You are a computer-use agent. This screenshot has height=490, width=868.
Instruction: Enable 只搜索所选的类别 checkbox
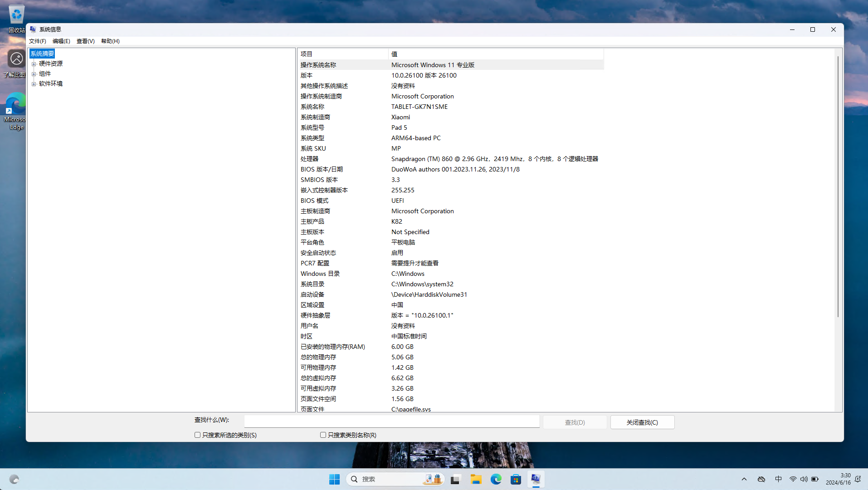pyautogui.click(x=198, y=435)
